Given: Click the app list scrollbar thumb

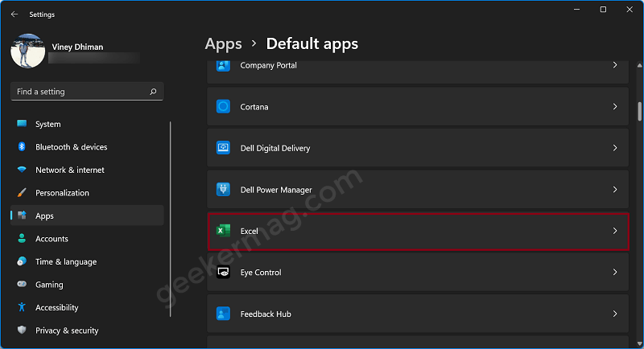Looking at the screenshot, I should tap(639, 112).
